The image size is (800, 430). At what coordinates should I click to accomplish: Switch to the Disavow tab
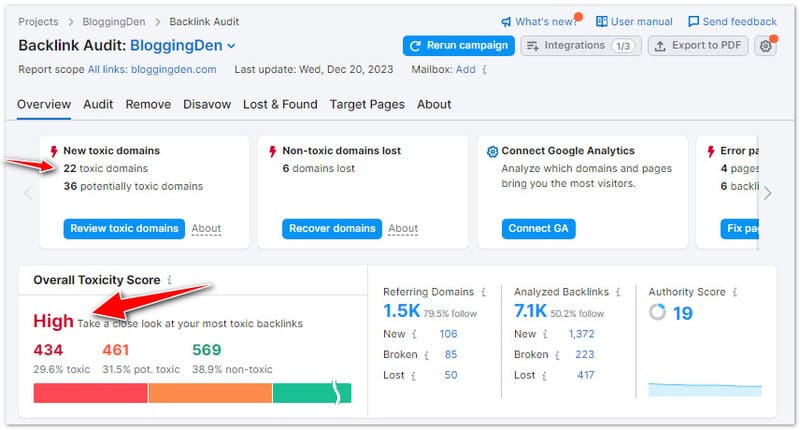tap(207, 104)
